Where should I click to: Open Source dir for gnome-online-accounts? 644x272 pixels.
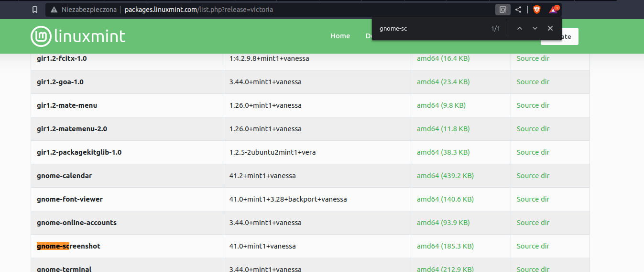[x=533, y=223]
